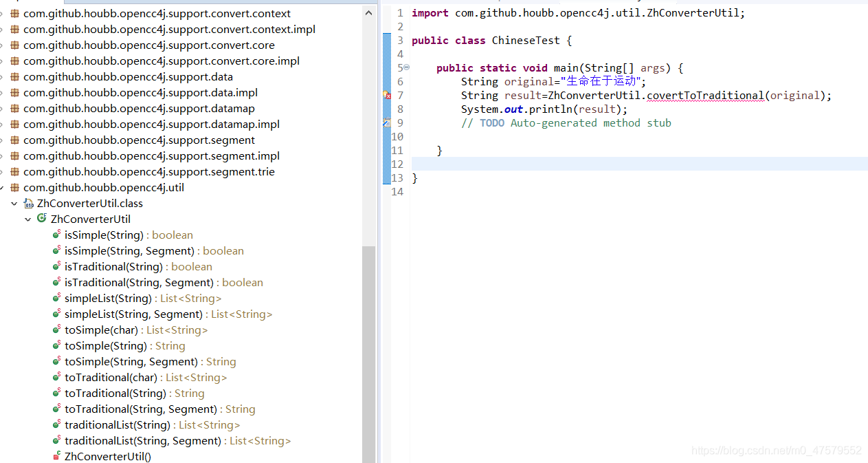
Task: Collapse the ZhConverterUtil.class tree node
Action: click(x=14, y=204)
